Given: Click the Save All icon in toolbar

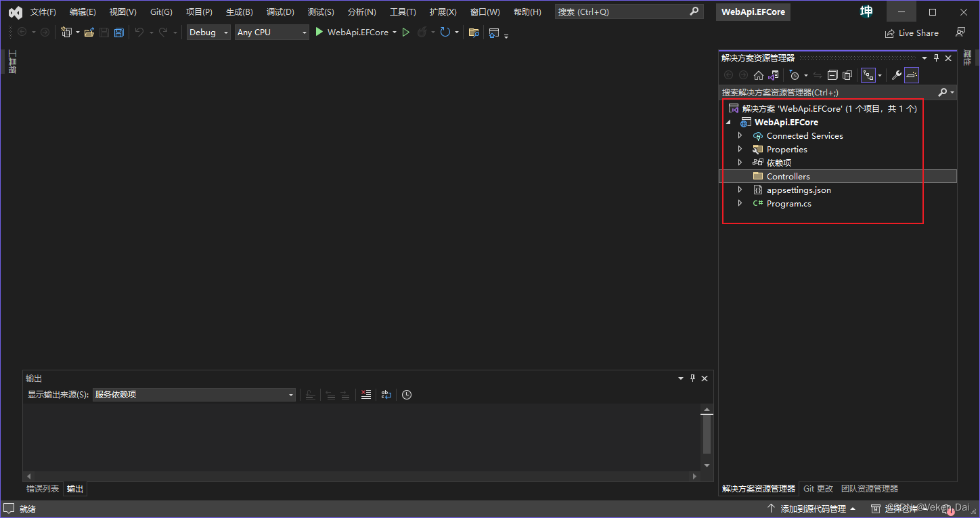Looking at the screenshot, I should point(119,32).
